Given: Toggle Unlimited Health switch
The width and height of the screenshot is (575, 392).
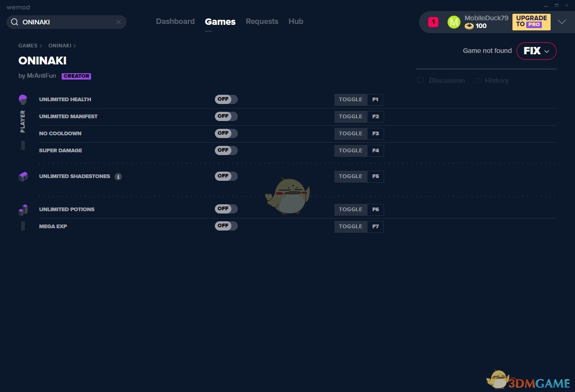Looking at the screenshot, I should 226,99.
